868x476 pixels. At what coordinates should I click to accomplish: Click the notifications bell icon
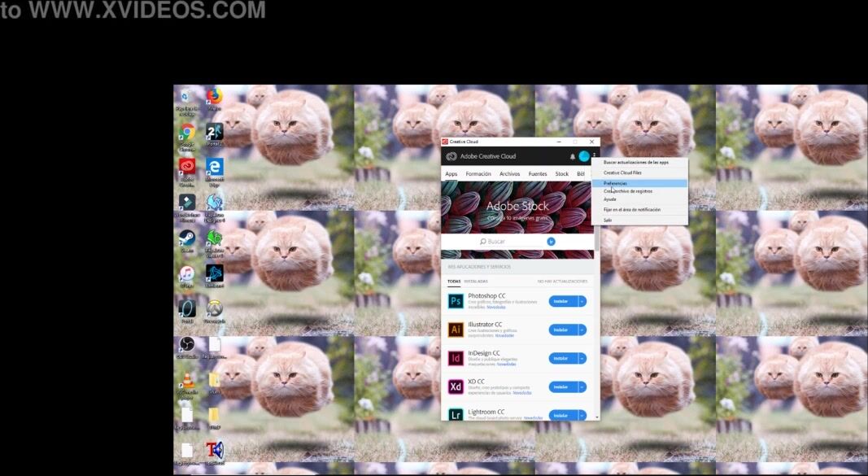(572, 156)
